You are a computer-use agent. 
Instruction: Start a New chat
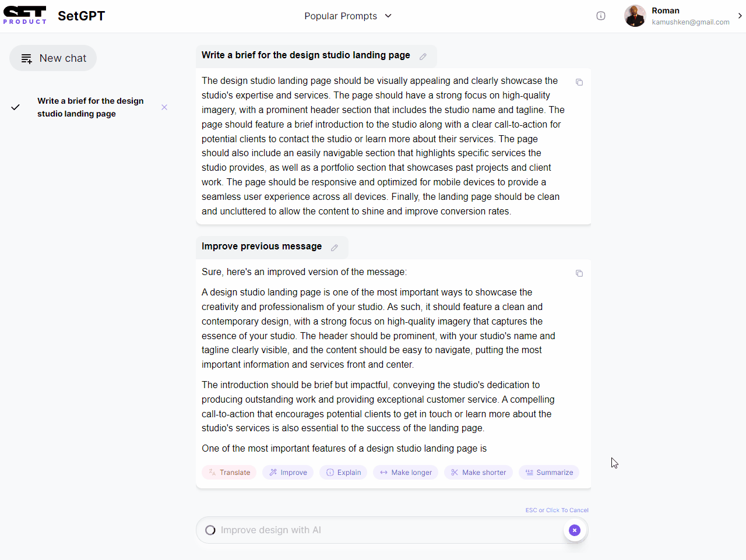pyautogui.click(x=53, y=58)
